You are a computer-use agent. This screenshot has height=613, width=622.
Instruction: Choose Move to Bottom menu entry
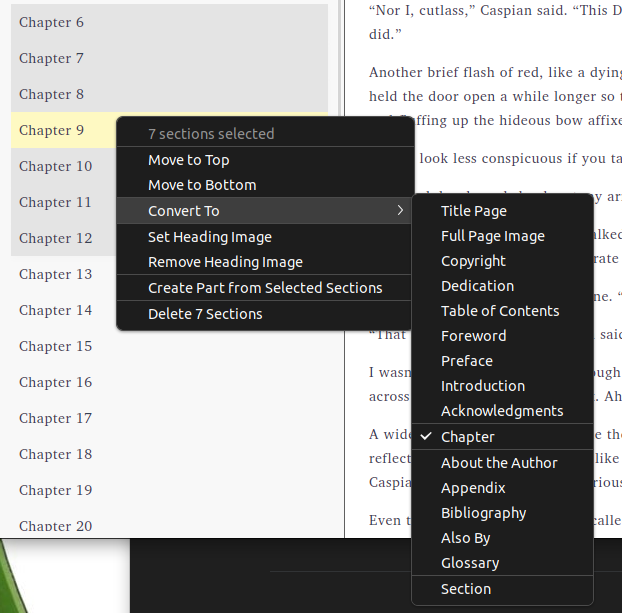(265, 185)
